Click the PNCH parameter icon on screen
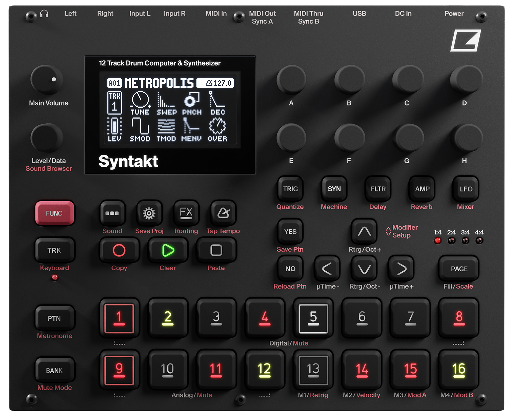 point(192,103)
